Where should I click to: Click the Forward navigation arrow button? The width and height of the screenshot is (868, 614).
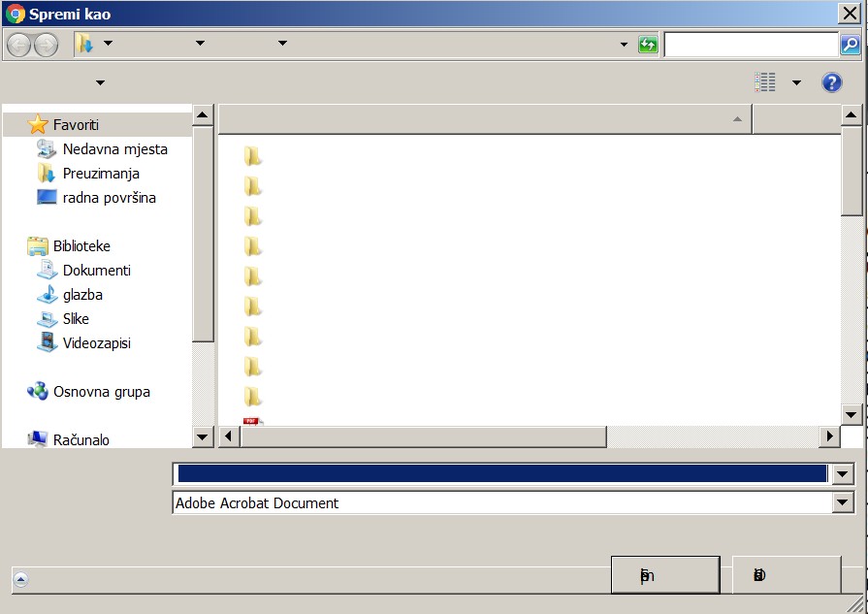click(x=46, y=45)
